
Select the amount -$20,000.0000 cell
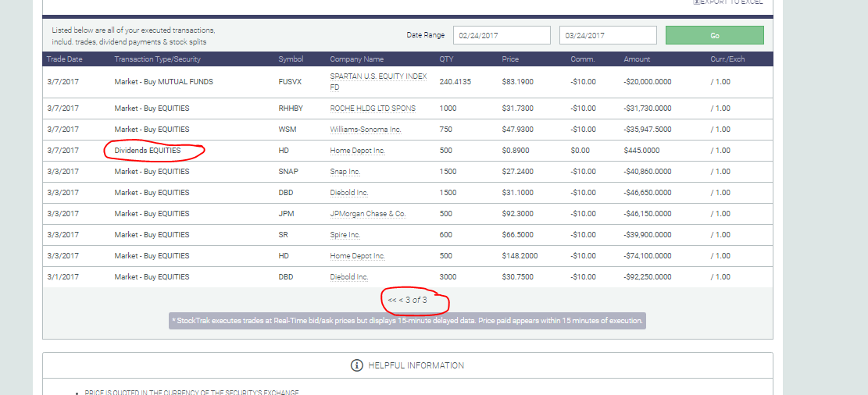pyautogui.click(x=648, y=82)
